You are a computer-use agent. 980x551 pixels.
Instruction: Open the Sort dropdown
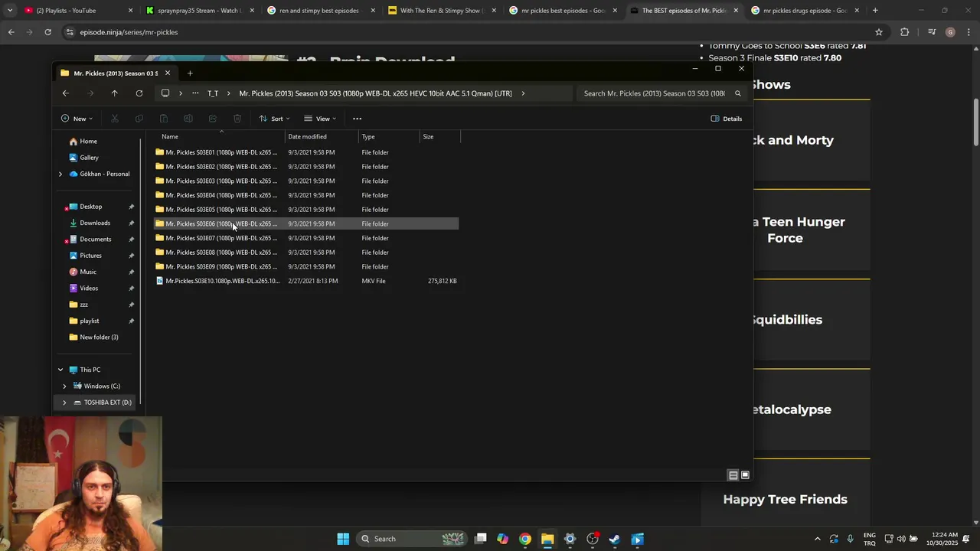point(275,119)
